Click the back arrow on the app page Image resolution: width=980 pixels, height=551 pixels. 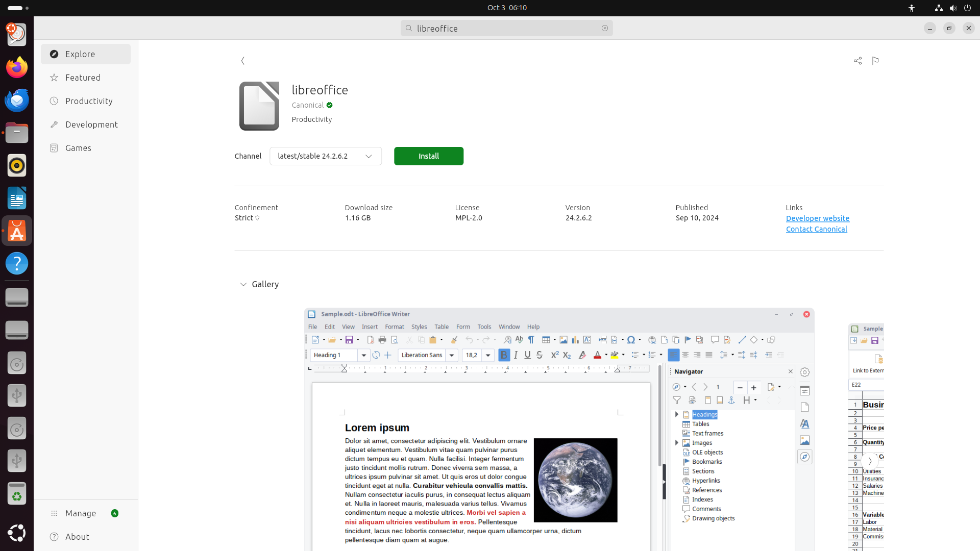[243, 61]
